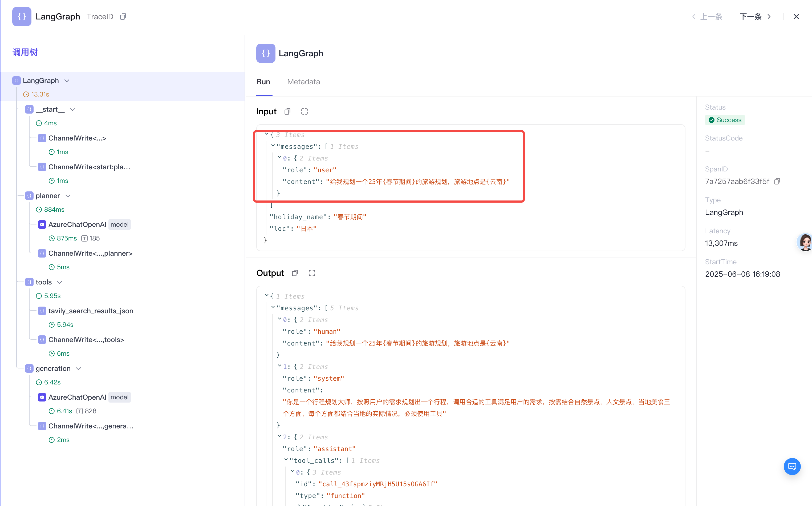Switch to the Metadata tab

pyautogui.click(x=303, y=82)
